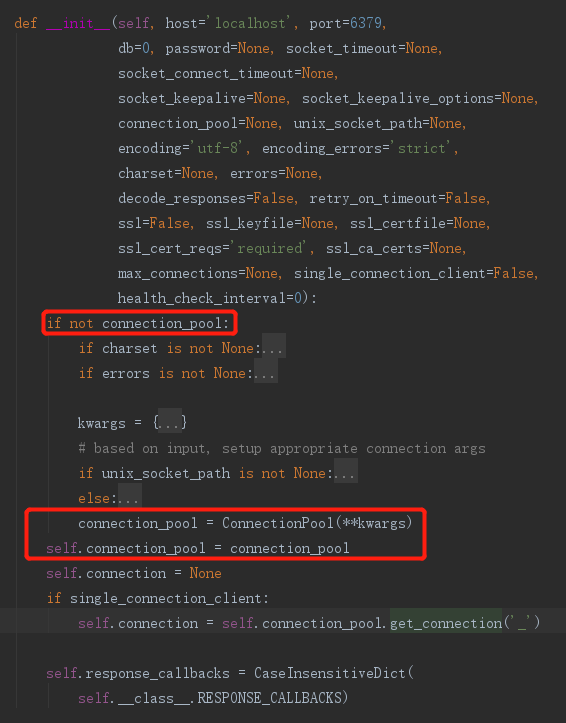The image size is (566, 723).
Task: Select the 'required' ssl_cert_reqs string
Action: coord(270,249)
